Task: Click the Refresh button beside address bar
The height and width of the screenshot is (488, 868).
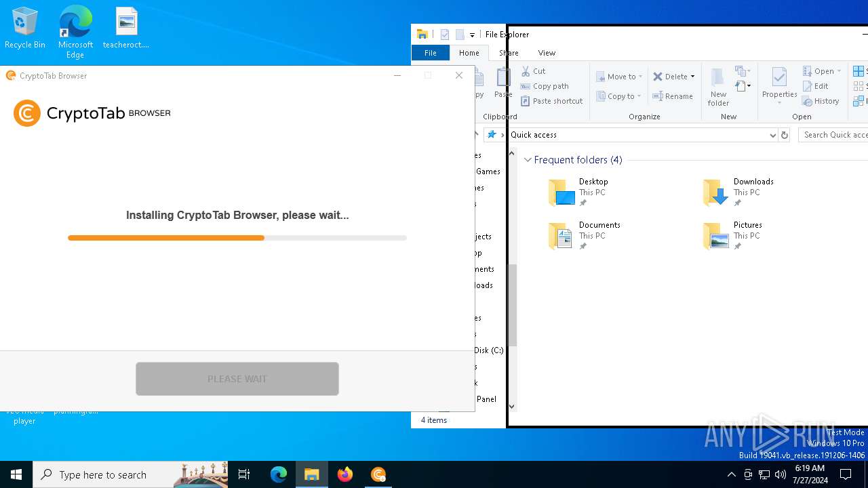Action: (x=785, y=135)
